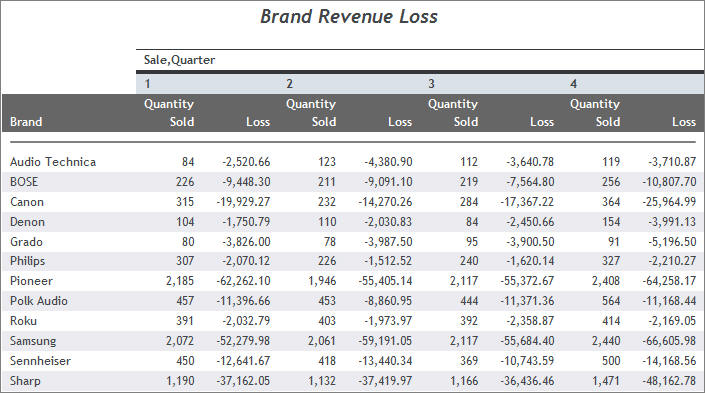Click the Pioneer brand name
This screenshot has height=393, width=705.
(31, 281)
